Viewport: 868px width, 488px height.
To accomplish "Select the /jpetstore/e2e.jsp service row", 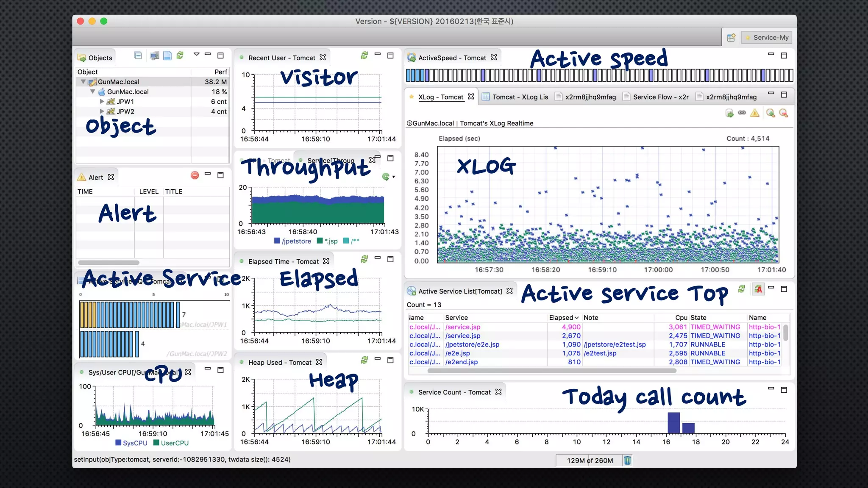I will [x=472, y=344].
